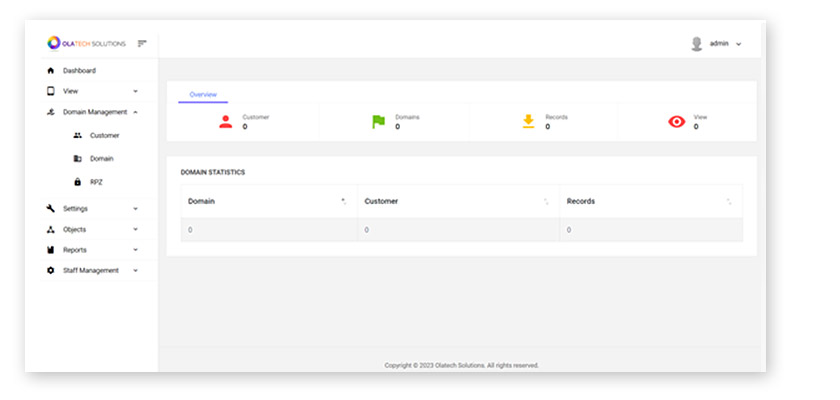Screen dimensions: 840x400
Task: Click the red Customer person icon
Action: [x=225, y=122]
